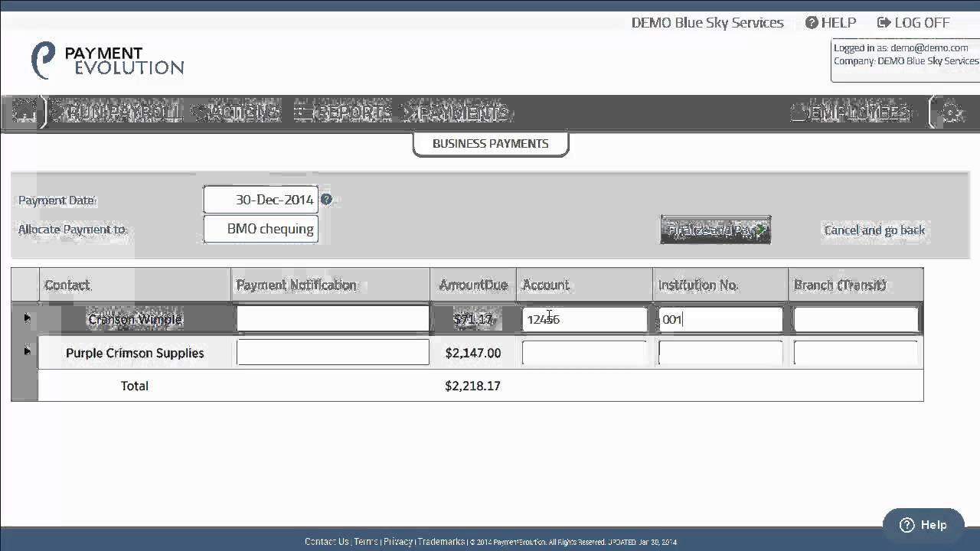
Task: Click the Payment Date field
Action: [261, 200]
